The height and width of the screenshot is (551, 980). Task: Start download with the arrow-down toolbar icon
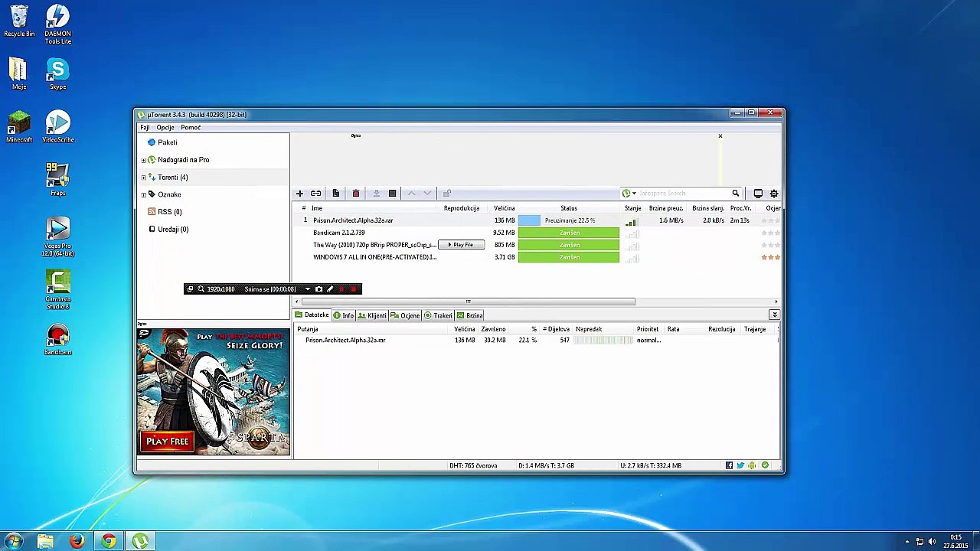point(376,194)
